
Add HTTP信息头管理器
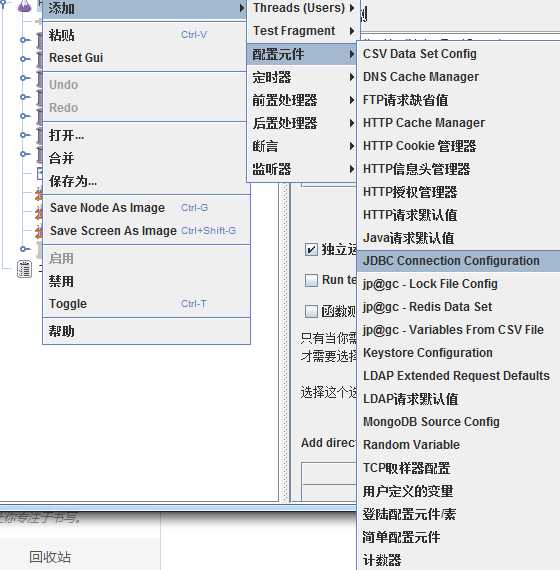point(459,169)
